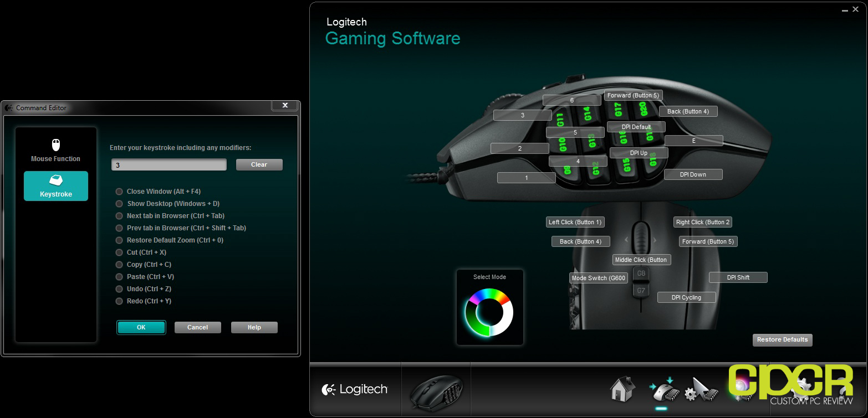Select Restore Default Zoom (Ctrl + 0)
This screenshot has width=868, height=418.
(169, 240)
